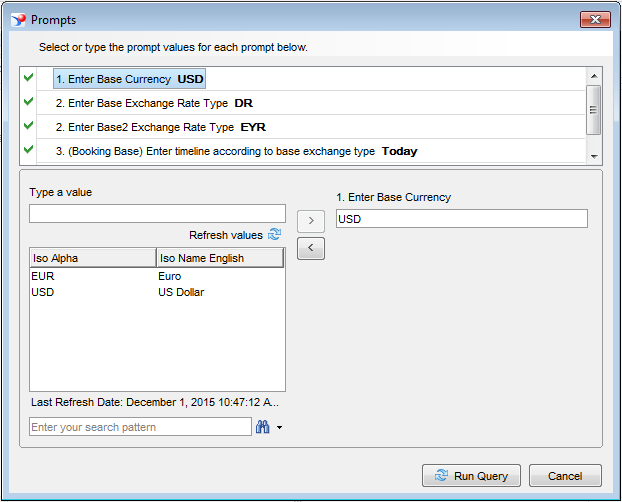Select the Base Exchange Rate Type DR prompt
Image resolution: width=622 pixels, height=502 pixels.
pos(154,103)
